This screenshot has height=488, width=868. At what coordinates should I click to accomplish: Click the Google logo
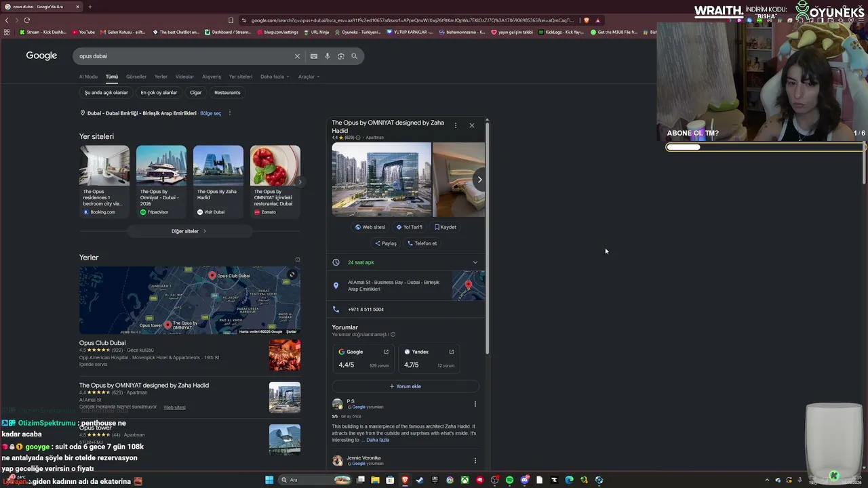click(41, 56)
